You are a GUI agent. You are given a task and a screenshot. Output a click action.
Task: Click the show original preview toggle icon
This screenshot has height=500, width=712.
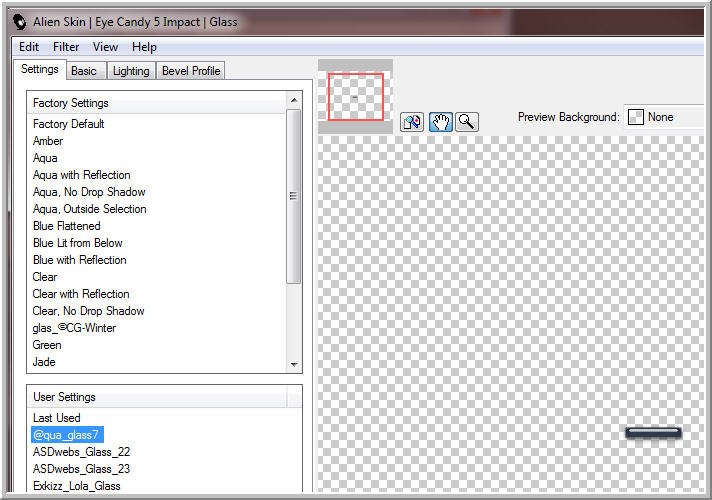[412, 122]
